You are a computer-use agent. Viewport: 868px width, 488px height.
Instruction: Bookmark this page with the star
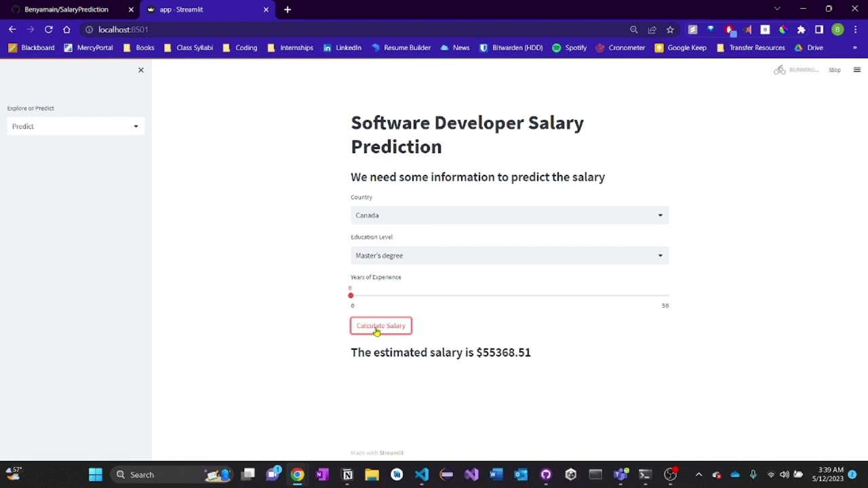(x=670, y=30)
